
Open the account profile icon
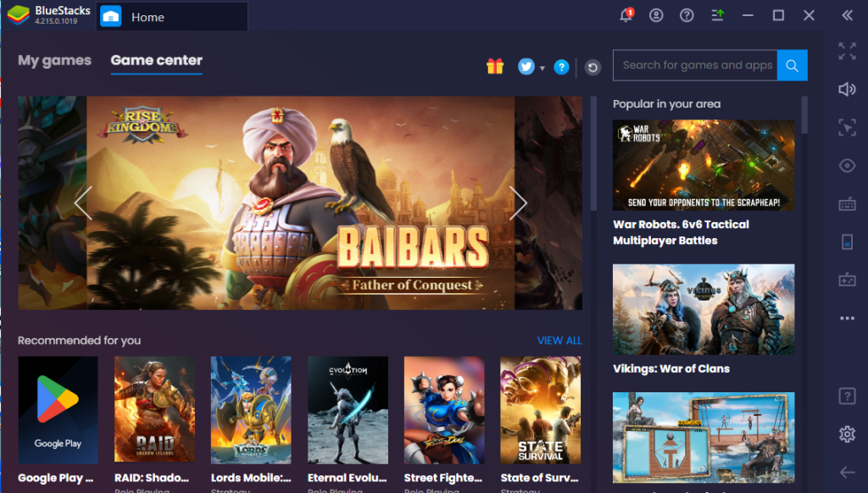657,15
